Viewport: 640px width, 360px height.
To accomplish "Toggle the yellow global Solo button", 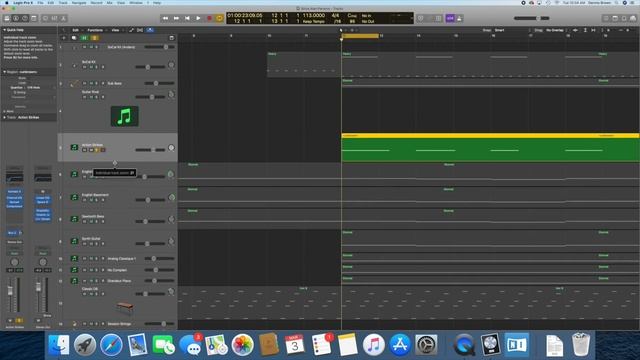I will [94, 38].
